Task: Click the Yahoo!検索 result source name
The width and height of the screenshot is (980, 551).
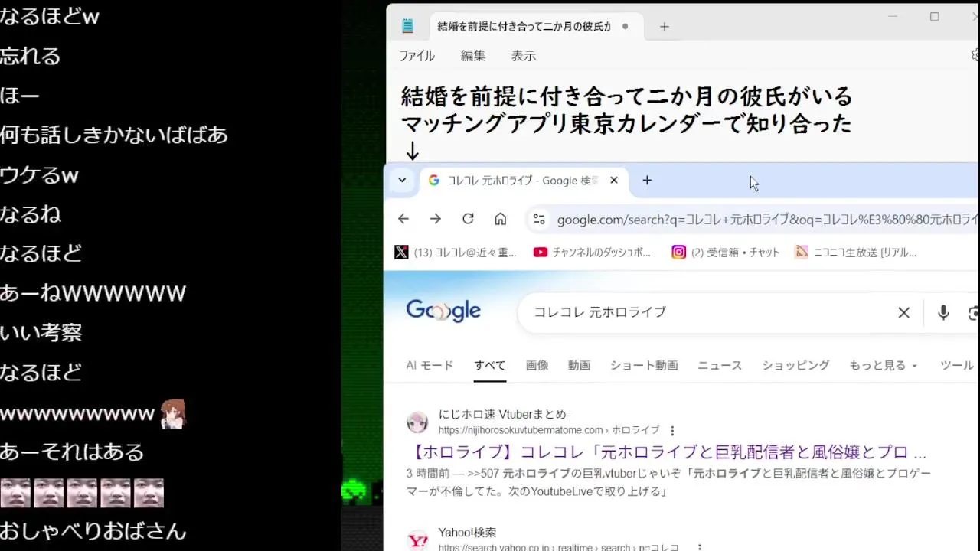Action: coord(467,532)
